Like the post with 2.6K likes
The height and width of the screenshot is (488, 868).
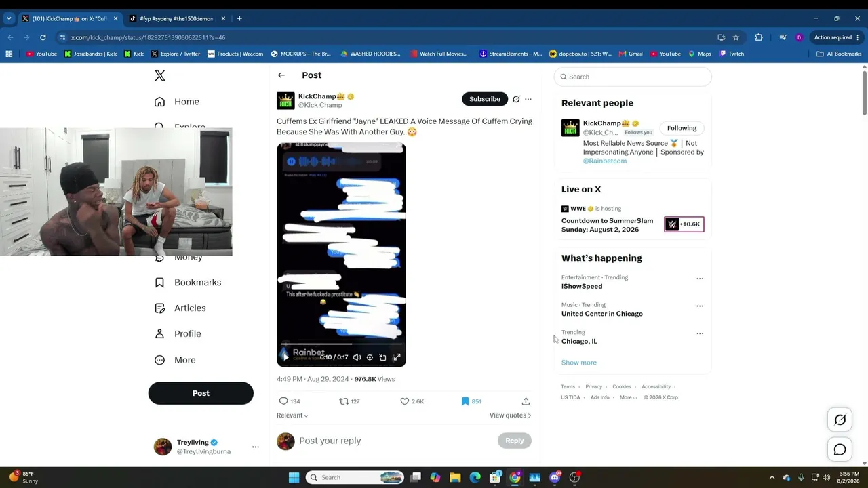click(412, 401)
